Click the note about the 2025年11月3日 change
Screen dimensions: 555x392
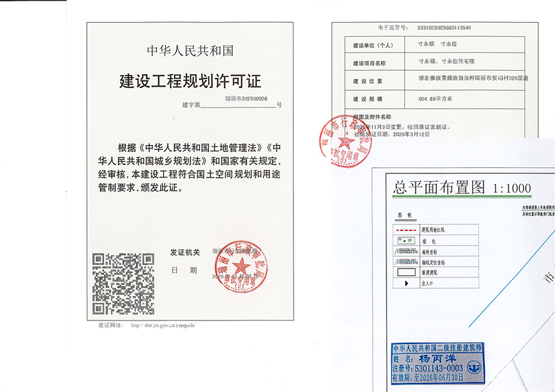tap(402, 127)
